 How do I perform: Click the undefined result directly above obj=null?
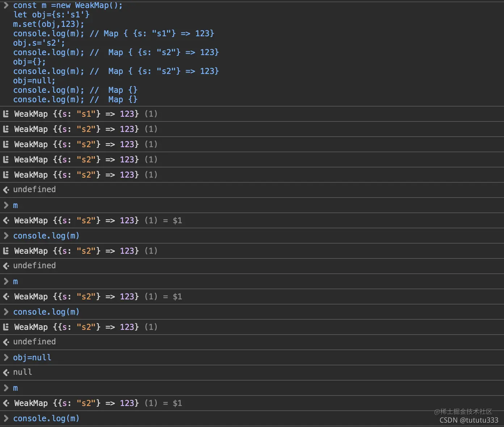(34, 342)
